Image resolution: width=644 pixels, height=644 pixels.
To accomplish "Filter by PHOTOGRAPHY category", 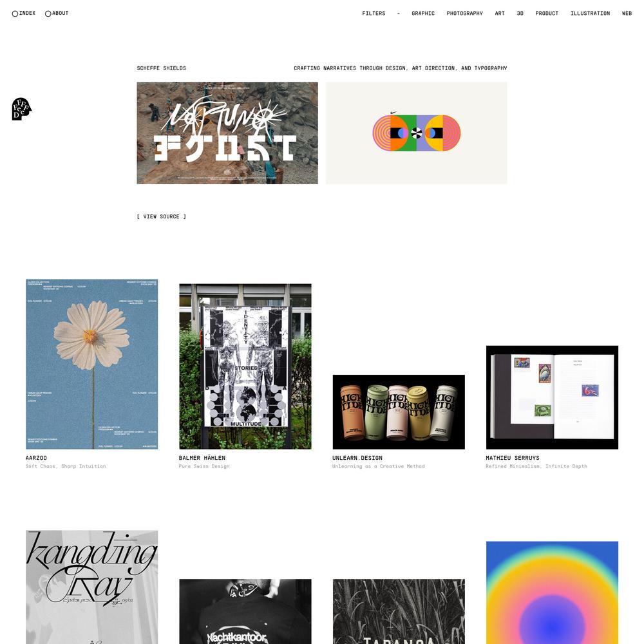I will pos(464,13).
